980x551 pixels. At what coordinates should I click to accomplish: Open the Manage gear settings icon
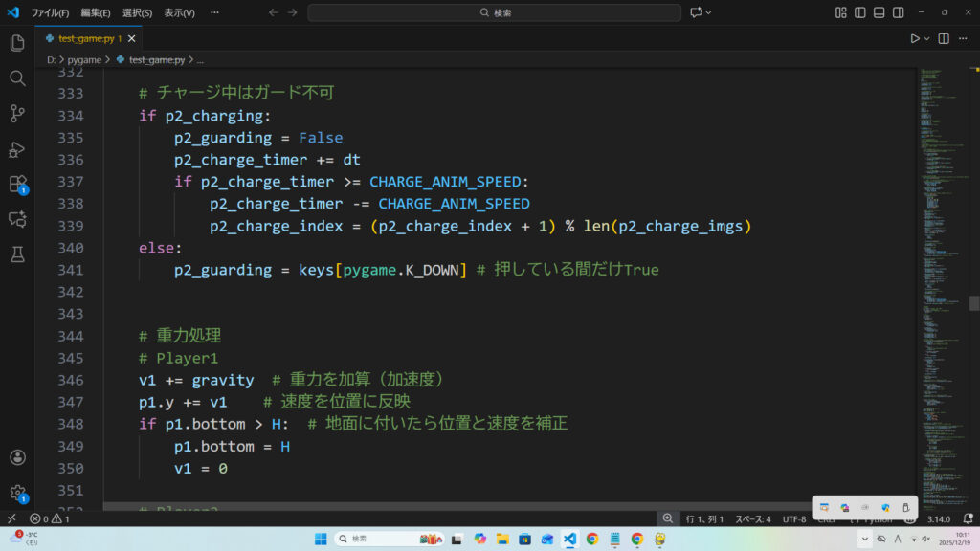pyautogui.click(x=17, y=493)
